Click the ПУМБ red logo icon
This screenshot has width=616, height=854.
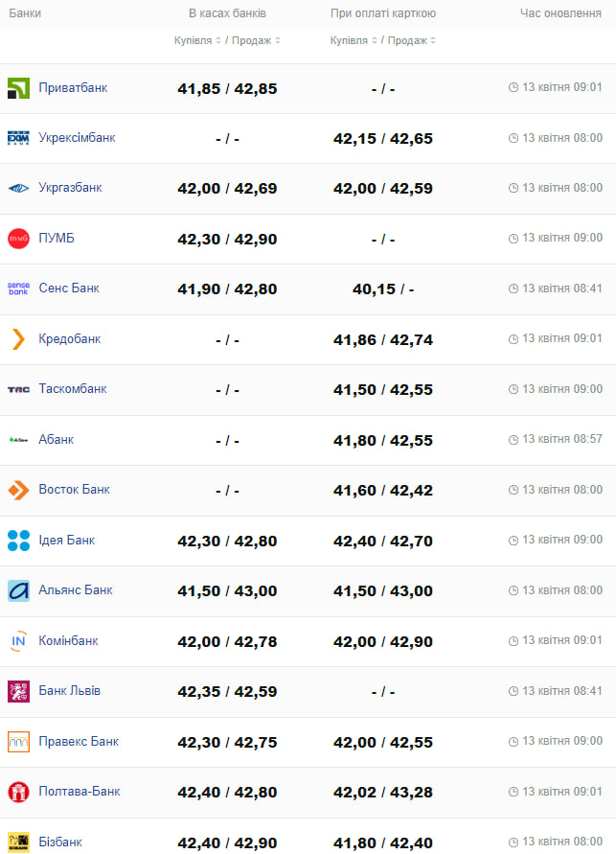tap(18, 239)
